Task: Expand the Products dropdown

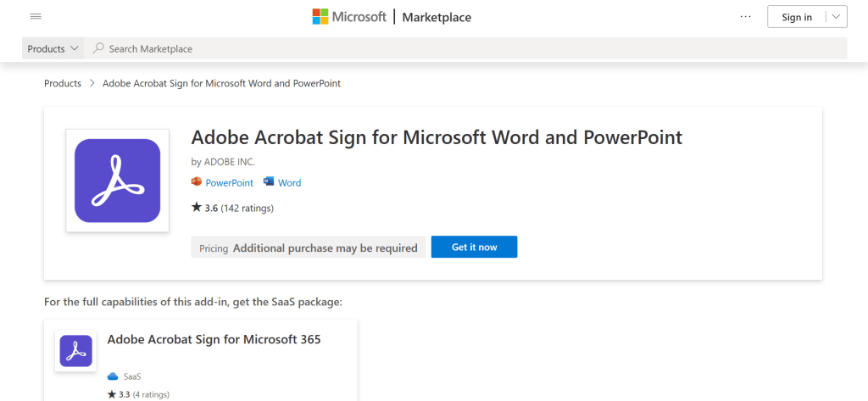Action: 53,49
